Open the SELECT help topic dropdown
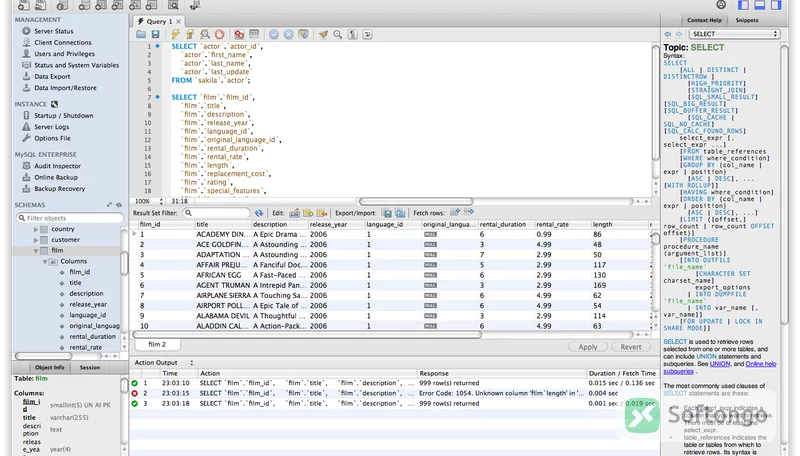 point(735,34)
